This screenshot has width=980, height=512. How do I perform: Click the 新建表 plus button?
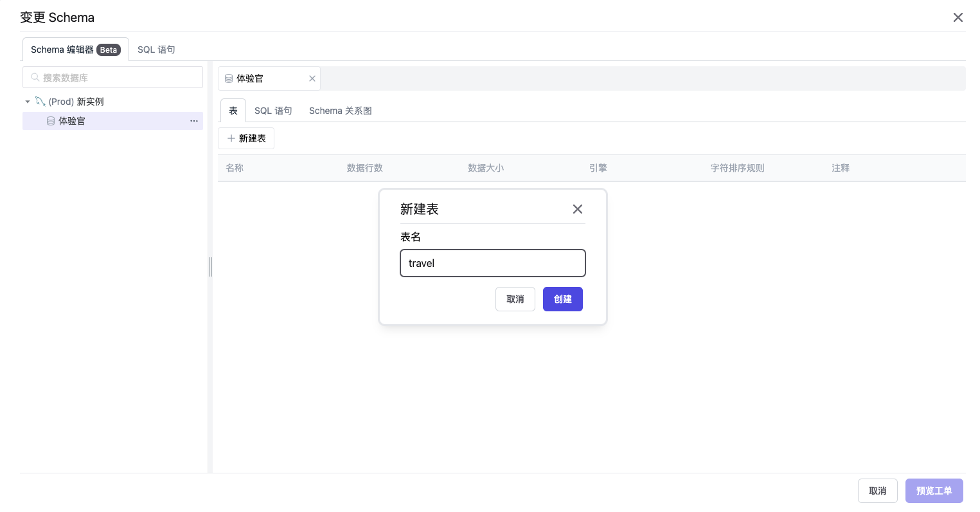(246, 138)
